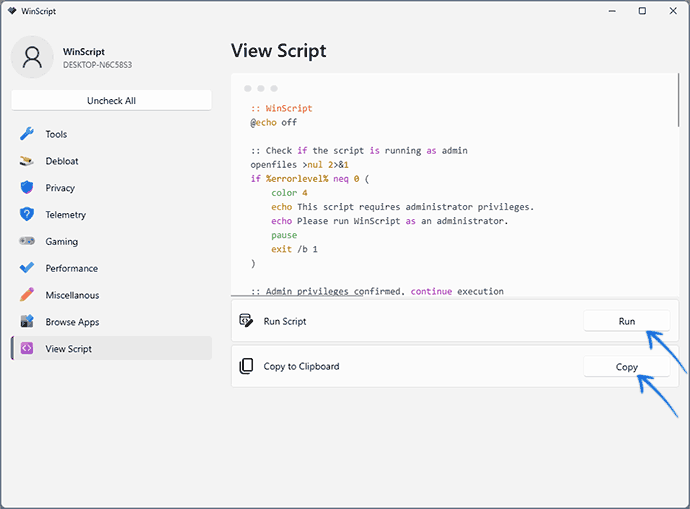
Task: Click the Privacy shield icon
Action: pos(27,187)
